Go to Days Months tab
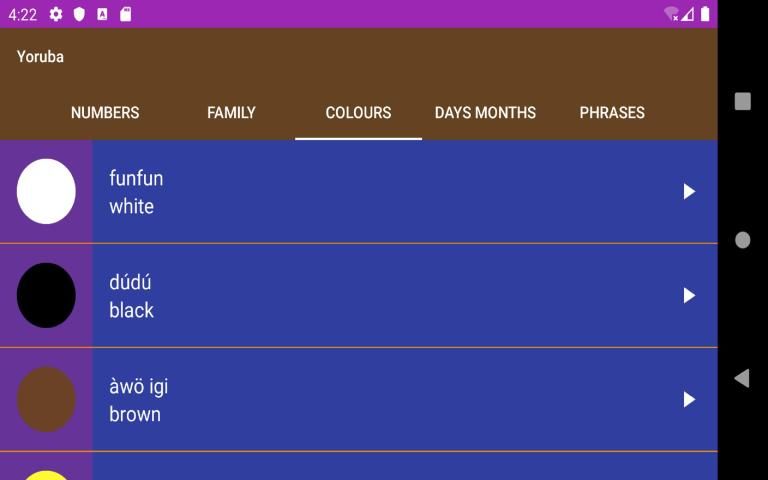 (485, 113)
